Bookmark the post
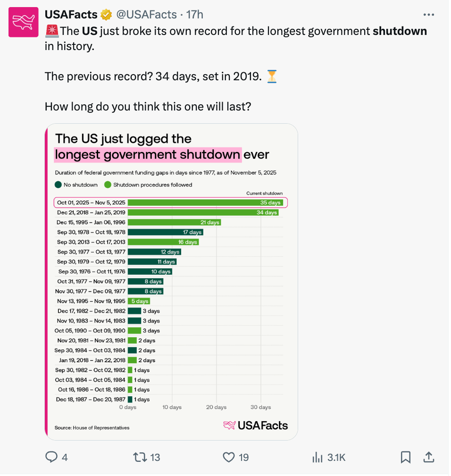 click(406, 457)
